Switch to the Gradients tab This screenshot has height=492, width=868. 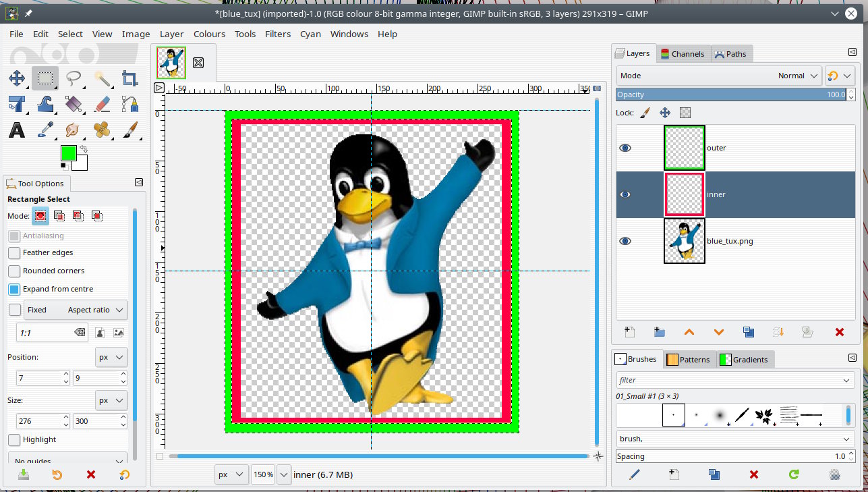[x=745, y=359]
